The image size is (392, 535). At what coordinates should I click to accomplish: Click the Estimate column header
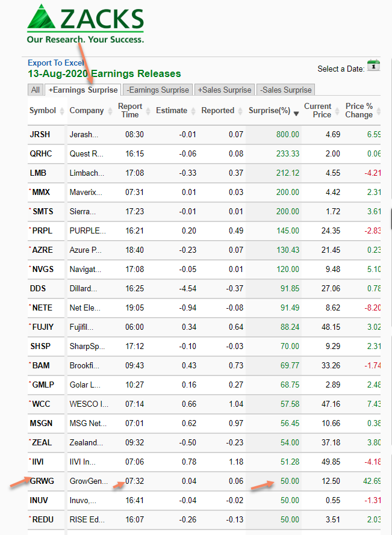172,111
